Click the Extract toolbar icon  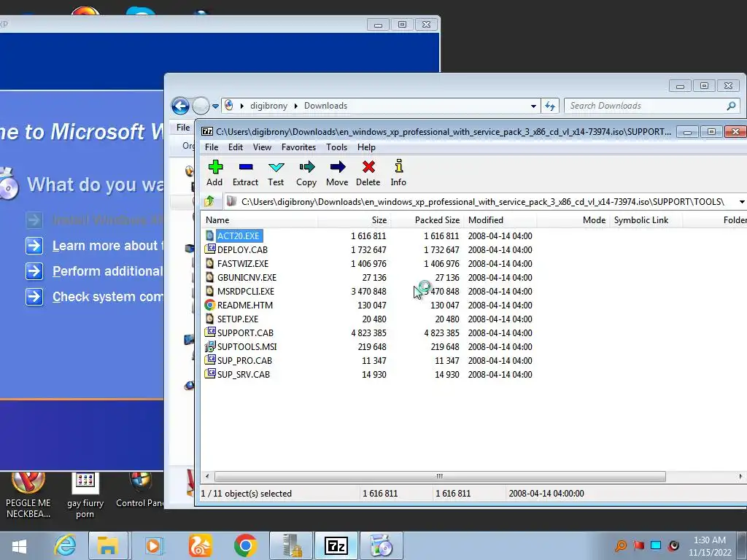[x=246, y=167]
